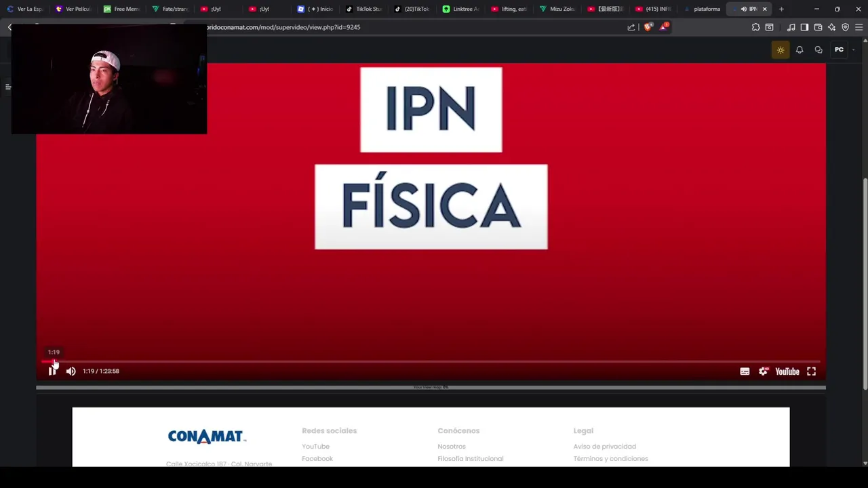Click the page vertical scrollbar thumb

pyautogui.click(x=865, y=283)
